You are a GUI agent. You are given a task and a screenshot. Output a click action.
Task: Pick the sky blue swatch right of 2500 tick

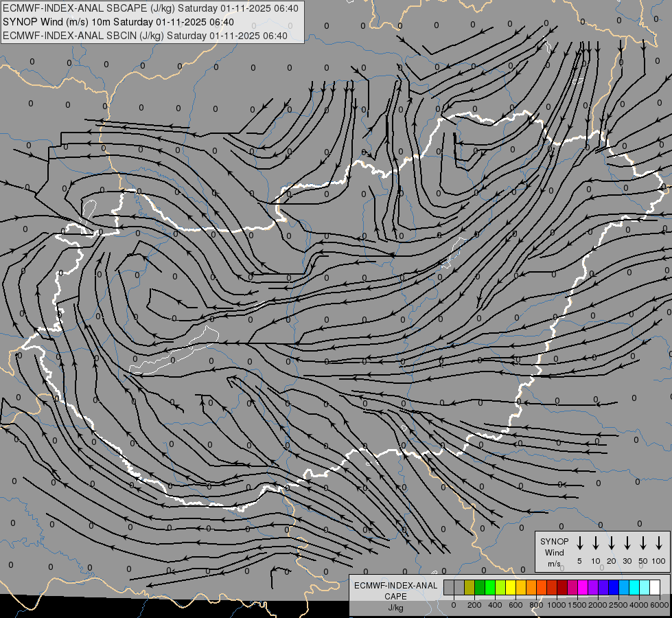[x=623, y=587]
